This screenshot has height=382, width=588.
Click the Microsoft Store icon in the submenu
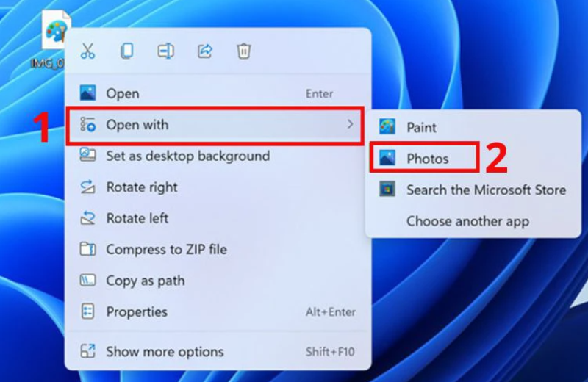click(387, 190)
